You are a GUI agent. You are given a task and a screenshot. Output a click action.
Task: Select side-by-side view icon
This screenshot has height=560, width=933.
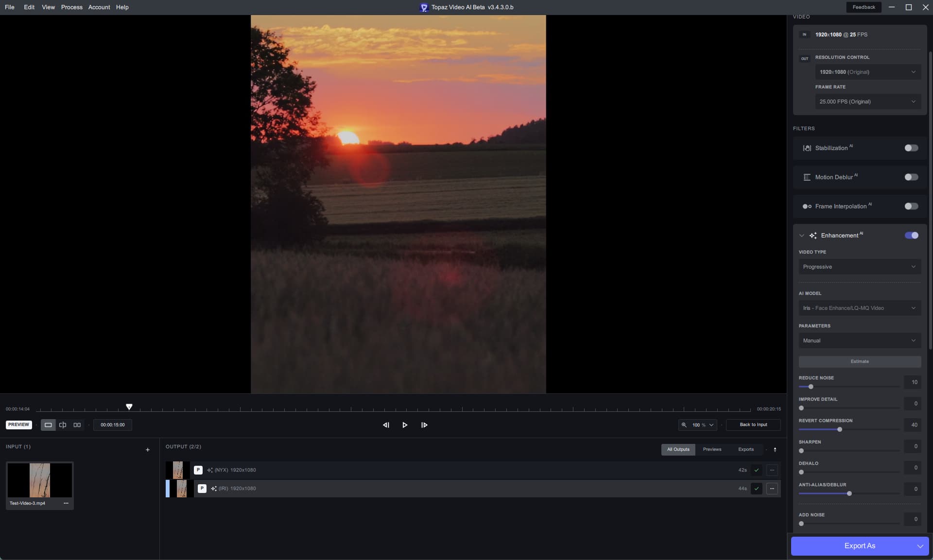[x=77, y=425]
